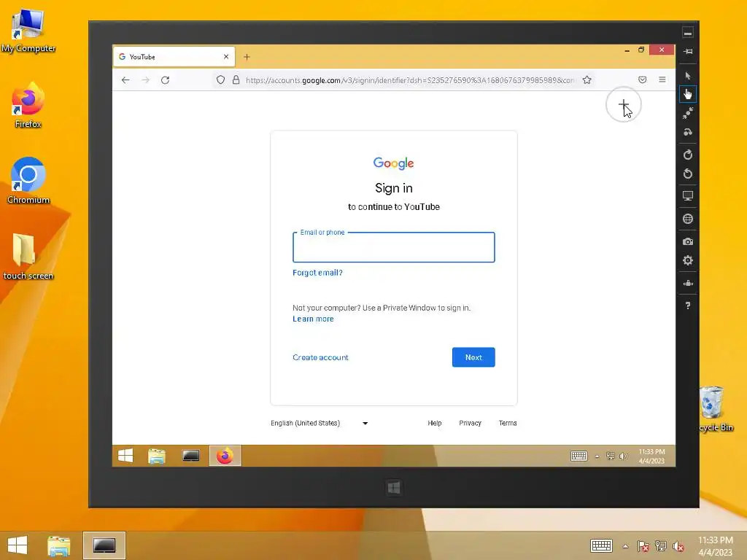The height and width of the screenshot is (560, 747).
Task: Select single-finger touch mode hand icon
Action: [687, 94]
